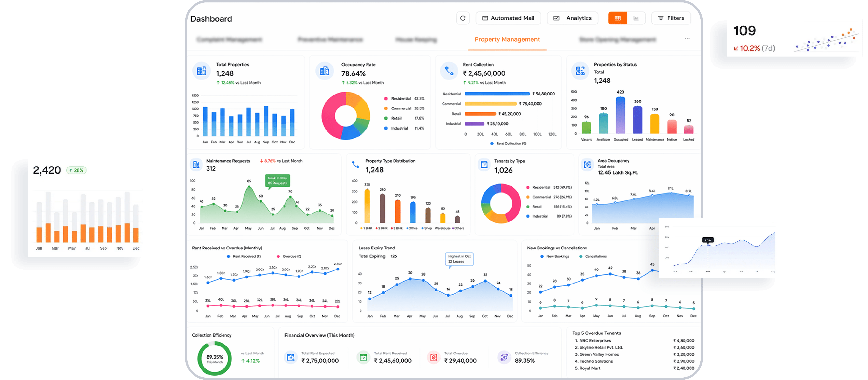868x380 pixels.
Task: Click the 109 value on the scatter card
Action: tap(745, 31)
